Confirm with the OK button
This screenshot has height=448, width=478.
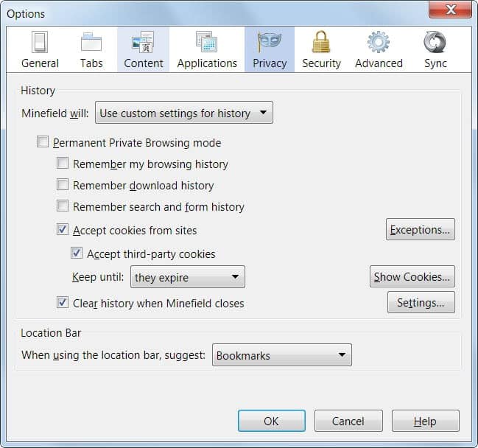click(271, 421)
